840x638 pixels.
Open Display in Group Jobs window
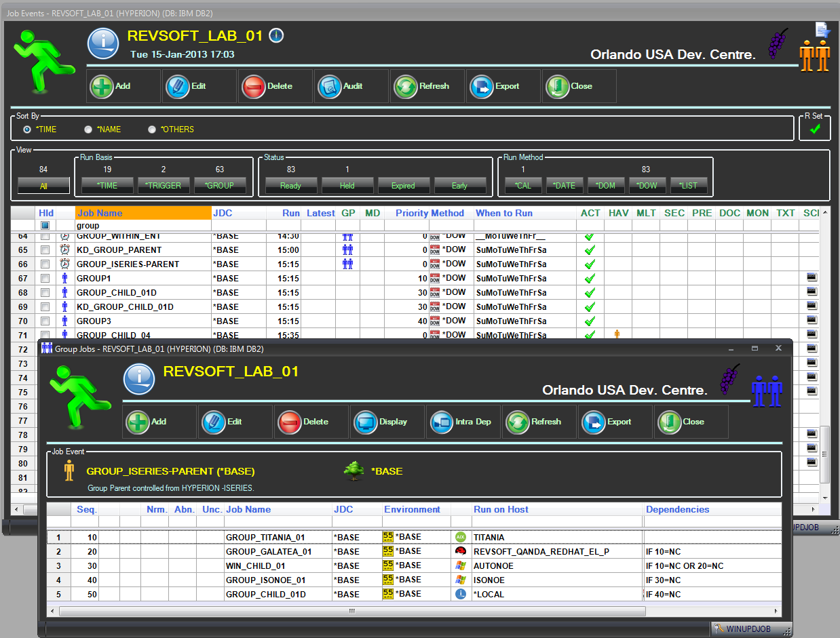[367, 422]
